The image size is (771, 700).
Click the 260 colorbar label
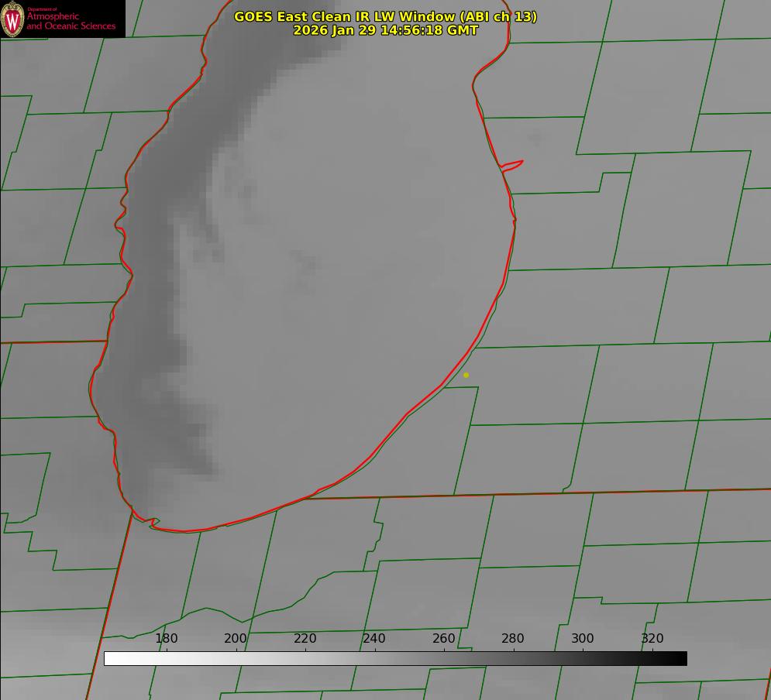tap(443, 638)
